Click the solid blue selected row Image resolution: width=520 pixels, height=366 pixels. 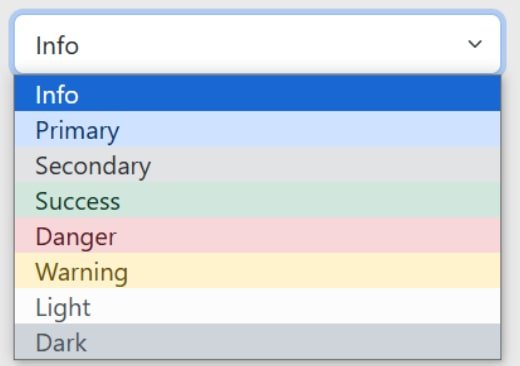point(257,93)
